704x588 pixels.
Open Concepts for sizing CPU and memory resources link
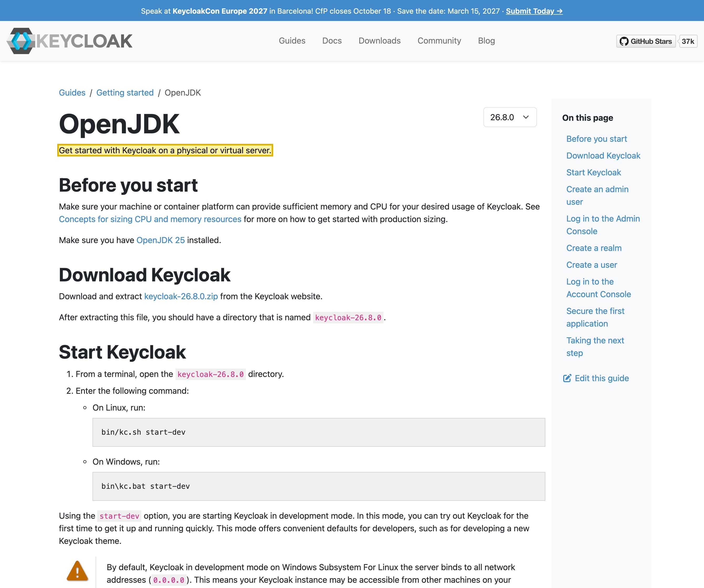click(x=150, y=219)
